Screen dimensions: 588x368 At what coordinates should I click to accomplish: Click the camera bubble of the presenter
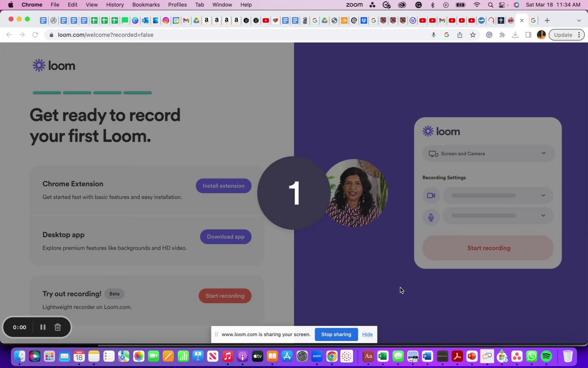(355, 193)
